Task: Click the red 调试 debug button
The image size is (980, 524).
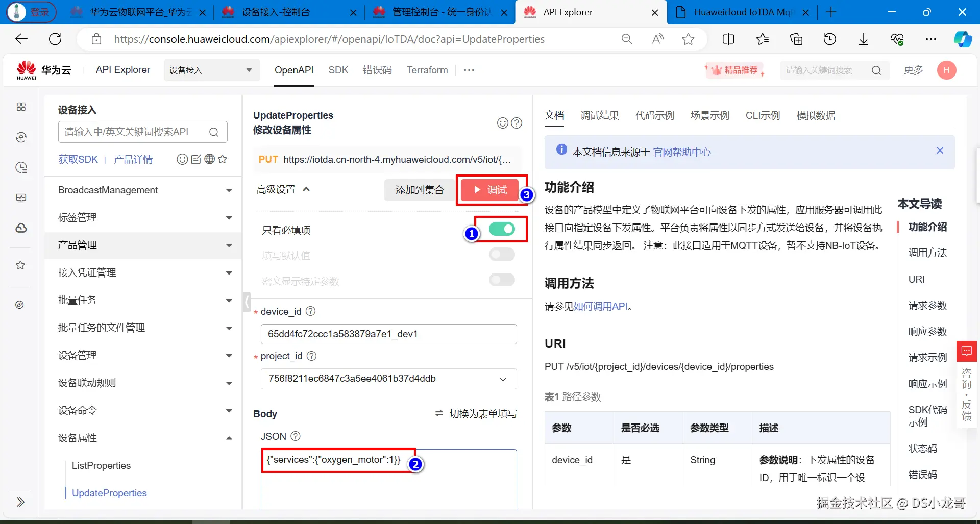Action: point(489,190)
